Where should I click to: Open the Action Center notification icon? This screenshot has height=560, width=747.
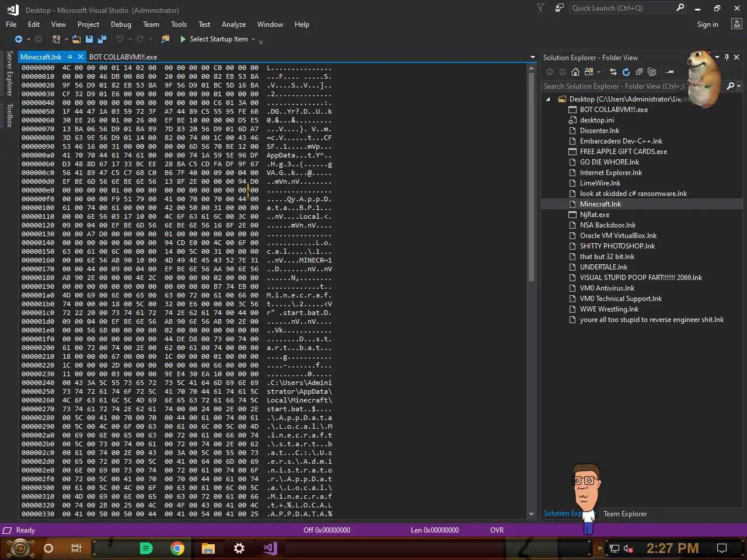(x=722, y=548)
